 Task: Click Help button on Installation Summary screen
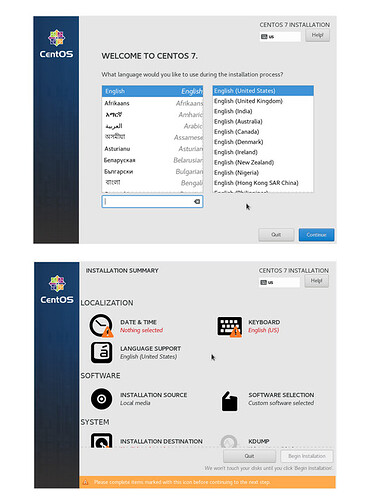(316, 281)
